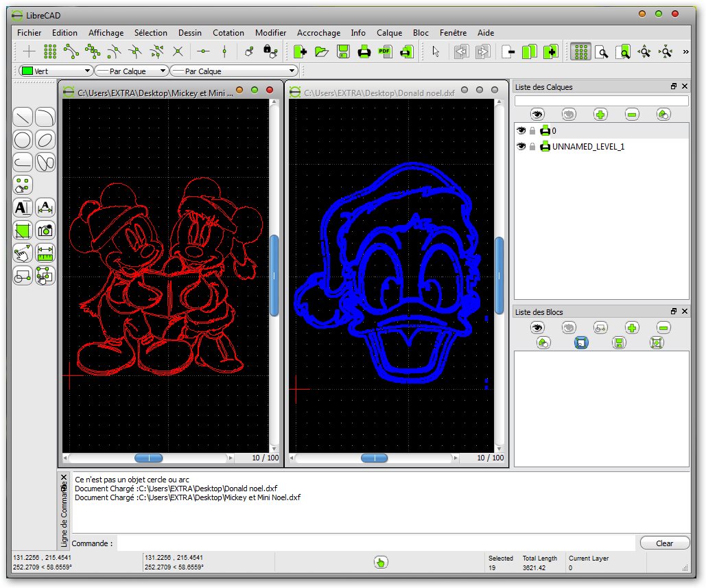Select the Ellipse drawing tool
706x588 pixels.
pyautogui.click(x=45, y=140)
